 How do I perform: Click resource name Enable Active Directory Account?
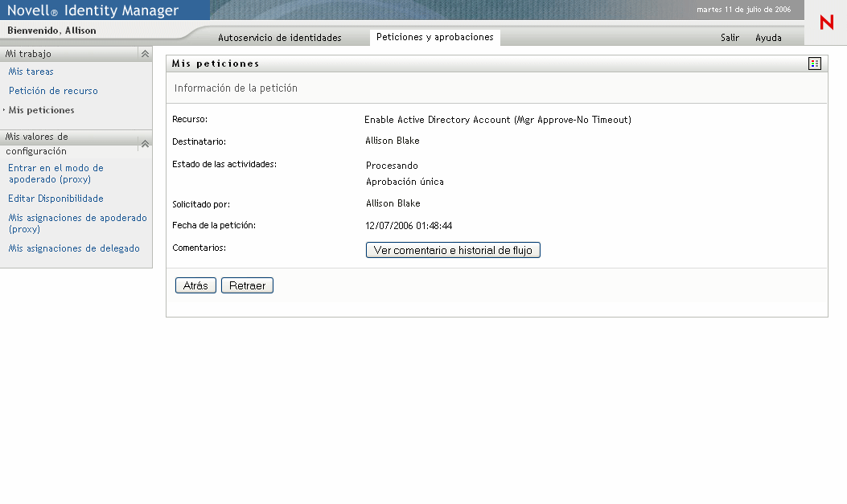pos(498,120)
